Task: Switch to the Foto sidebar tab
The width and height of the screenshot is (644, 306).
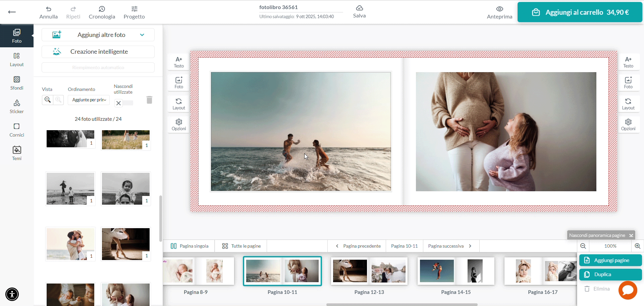Action: pyautogui.click(x=17, y=36)
